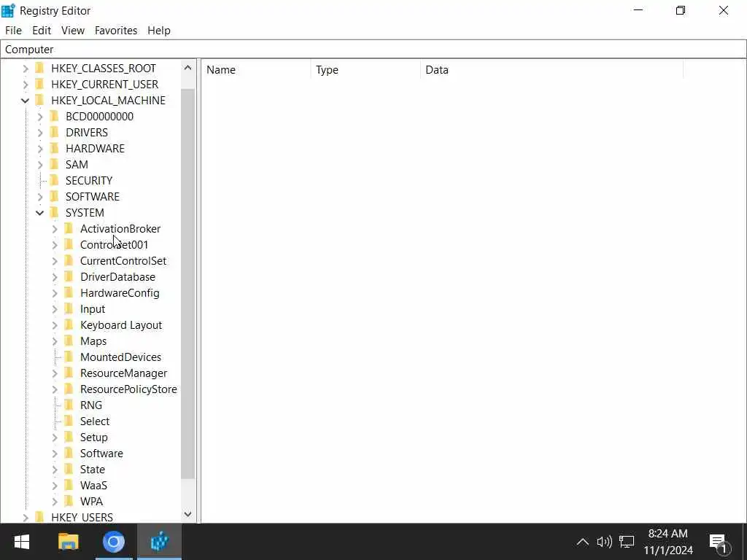This screenshot has width=747, height=560.
Task: Open the network status tray icon
Action: point(627,542)
